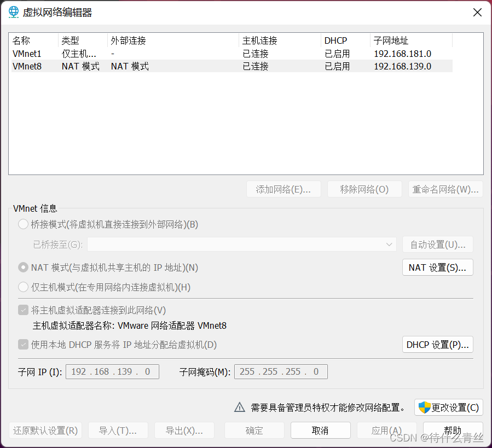
Task: Click 添加网络(E)... button
Action: [283, 189]
